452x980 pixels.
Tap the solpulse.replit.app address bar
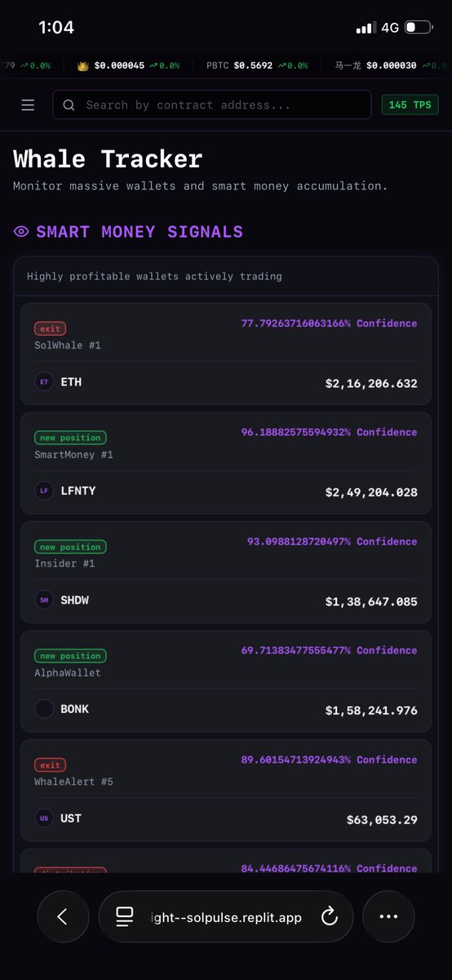tap(226, 917)
